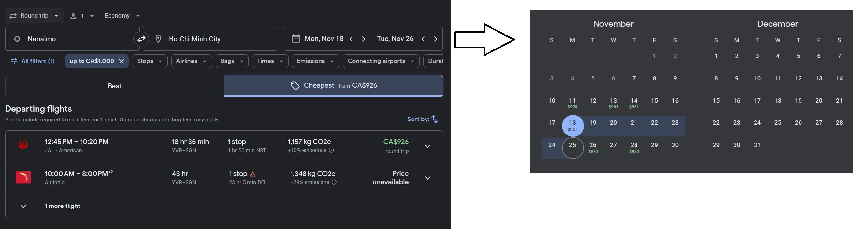This screenshot has height=239, width=868.
Task: Click the emissions info icon on JAL flight
Action: coord(331,150)
